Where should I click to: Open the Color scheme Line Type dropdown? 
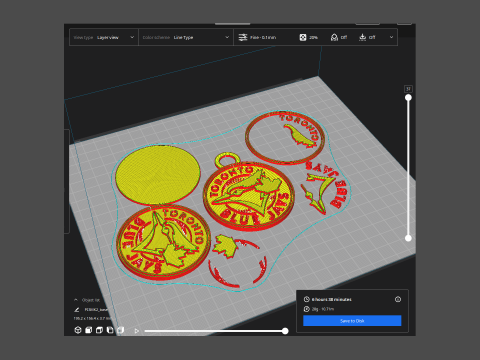(186, 37)
